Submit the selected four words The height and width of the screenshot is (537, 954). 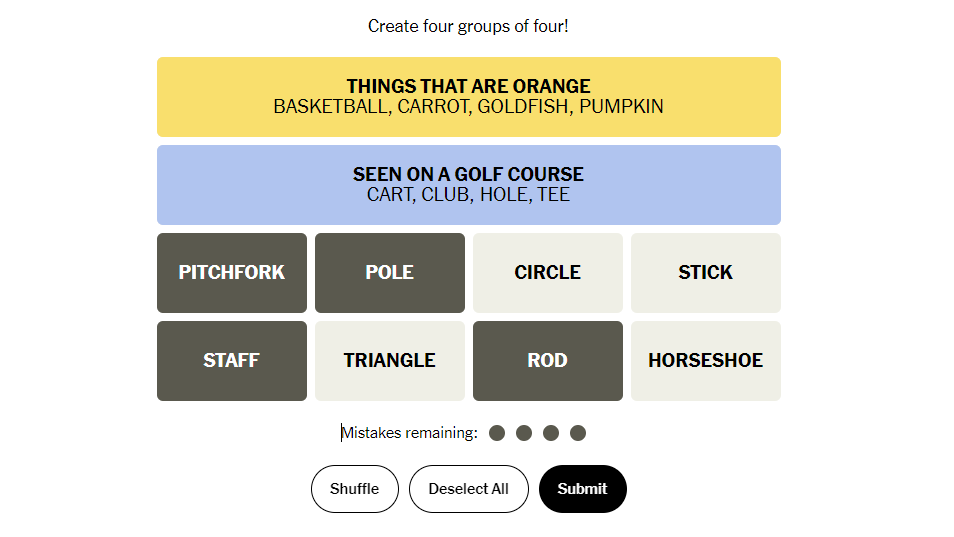[x=582, y=489]
